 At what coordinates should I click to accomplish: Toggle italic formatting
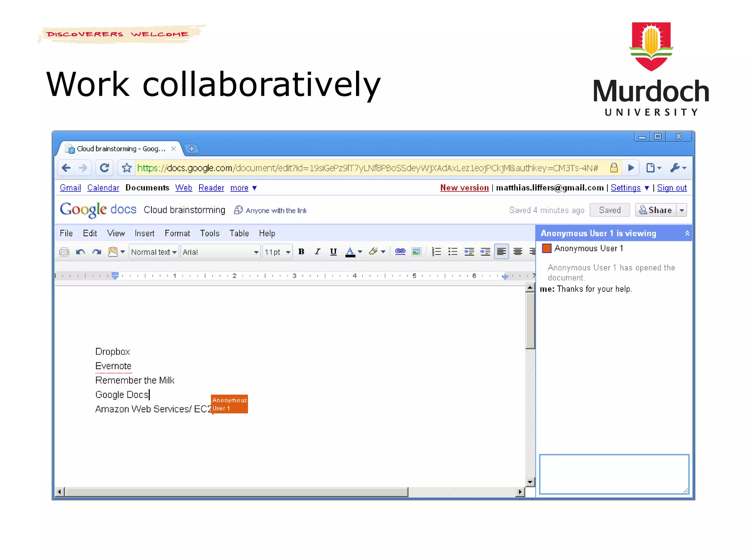point(317,252)
